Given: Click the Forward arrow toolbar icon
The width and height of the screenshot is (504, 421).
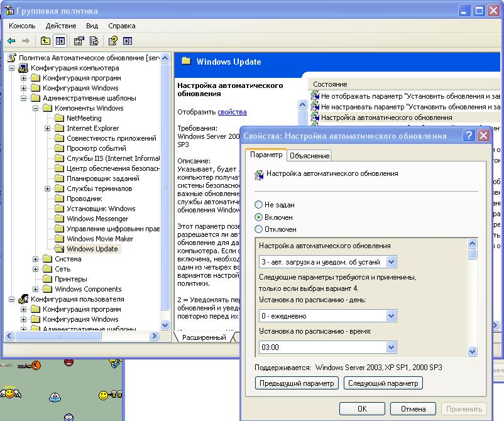Looking at the screenshot, I should 26,41.
